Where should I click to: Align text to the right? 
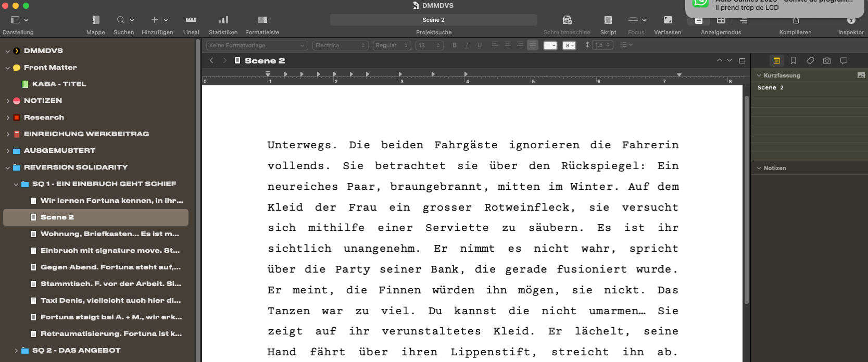pos(520,45)
